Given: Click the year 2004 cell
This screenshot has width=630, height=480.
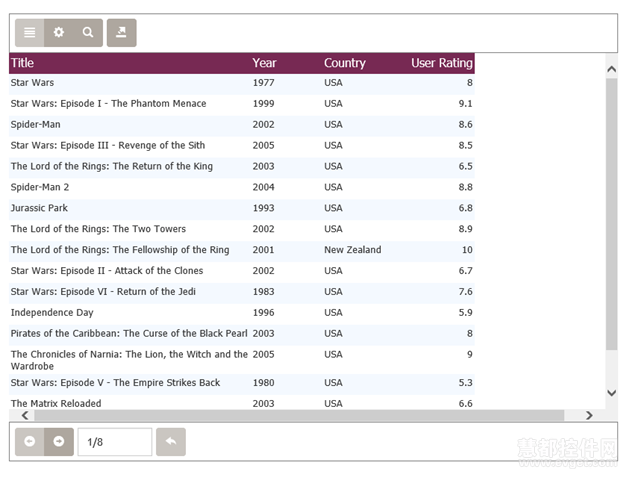Looking at the screenshot, I should click(264, 187).
